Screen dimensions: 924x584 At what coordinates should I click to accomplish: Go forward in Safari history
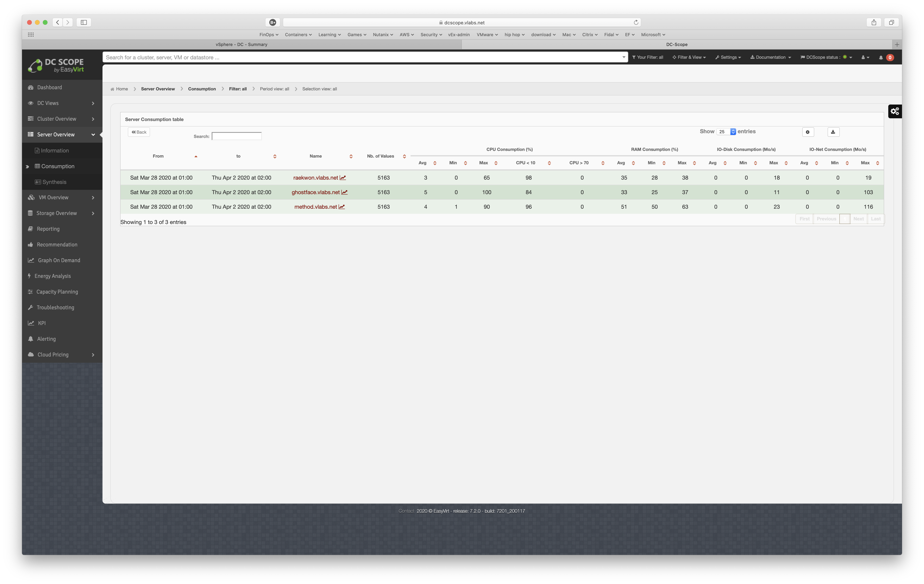pos(68,22)
